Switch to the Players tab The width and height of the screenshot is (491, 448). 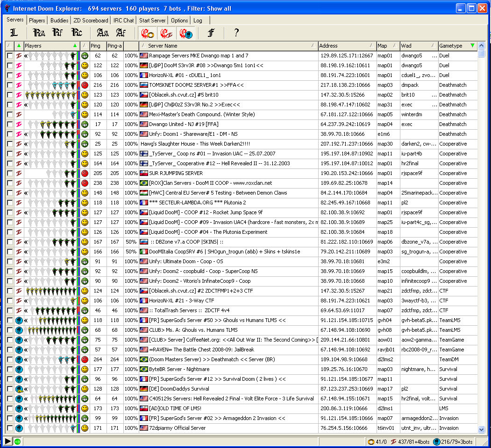(x=37, y=21)
